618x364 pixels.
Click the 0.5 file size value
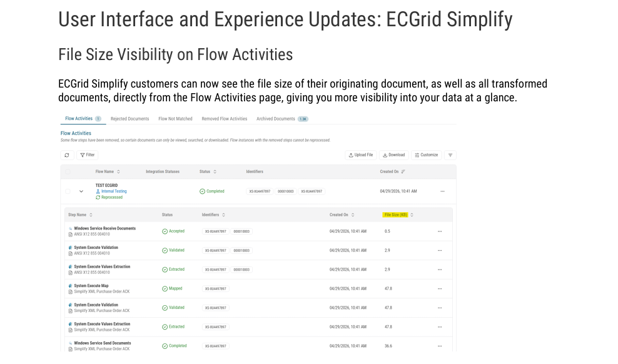[387, 231]
